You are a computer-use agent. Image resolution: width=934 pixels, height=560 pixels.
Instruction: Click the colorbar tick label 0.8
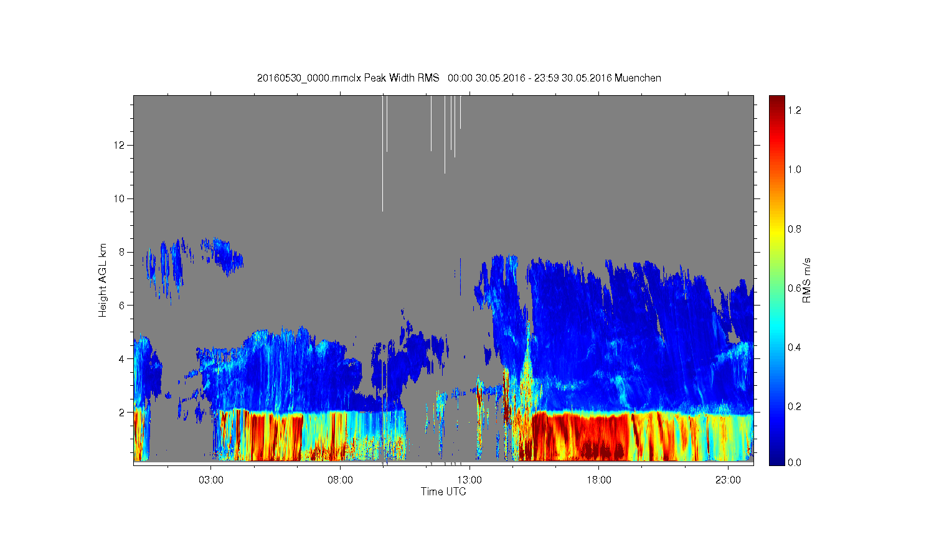click(x=795, y=229)
